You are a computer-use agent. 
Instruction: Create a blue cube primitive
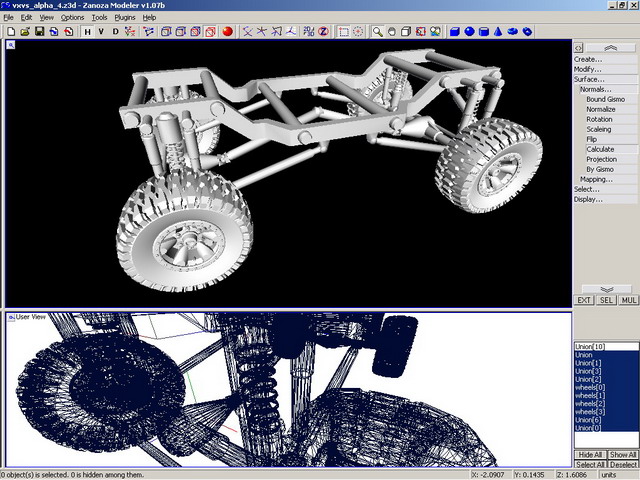454,32
